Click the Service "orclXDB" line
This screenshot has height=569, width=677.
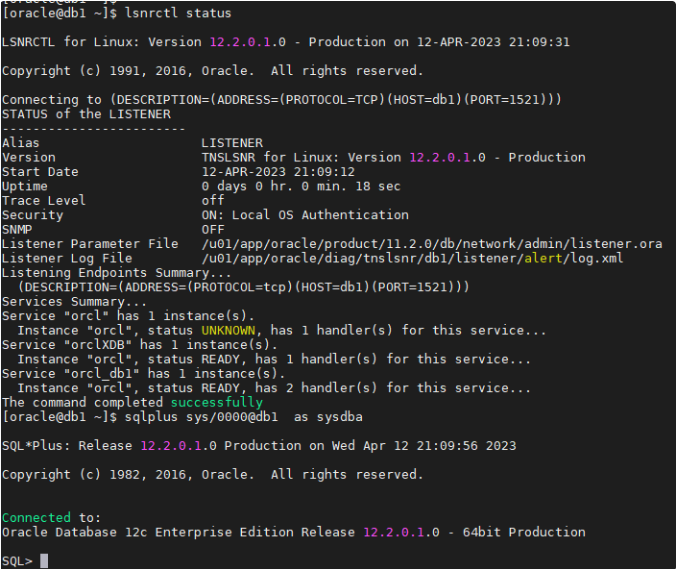139,345
